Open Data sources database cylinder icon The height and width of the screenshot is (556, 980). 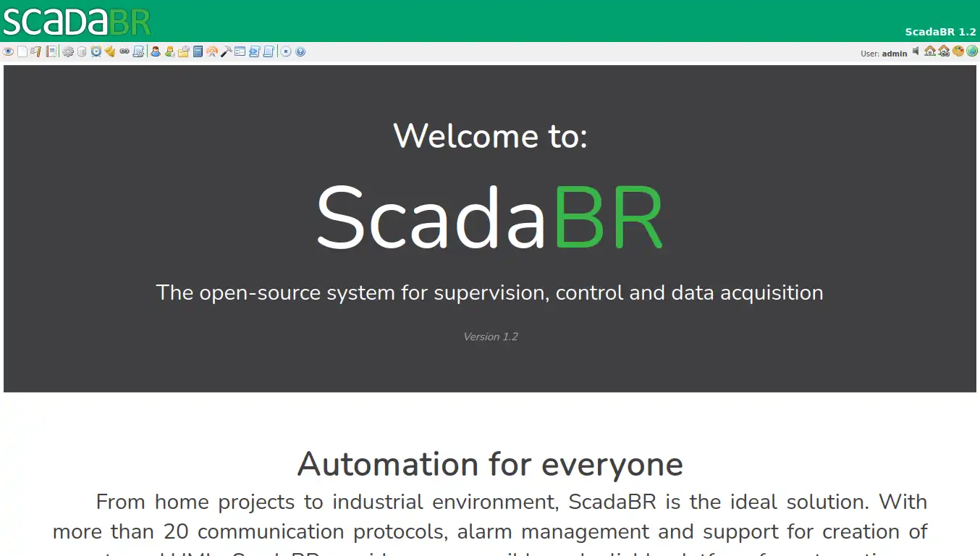(82, 51)
